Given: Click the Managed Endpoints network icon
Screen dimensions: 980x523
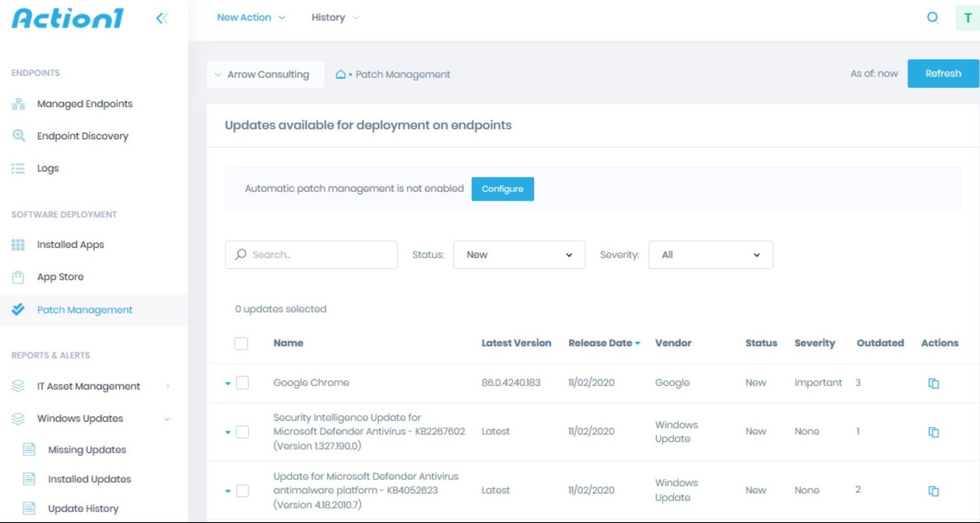Looking at the screenshot, I should click(x=18, y=104).
